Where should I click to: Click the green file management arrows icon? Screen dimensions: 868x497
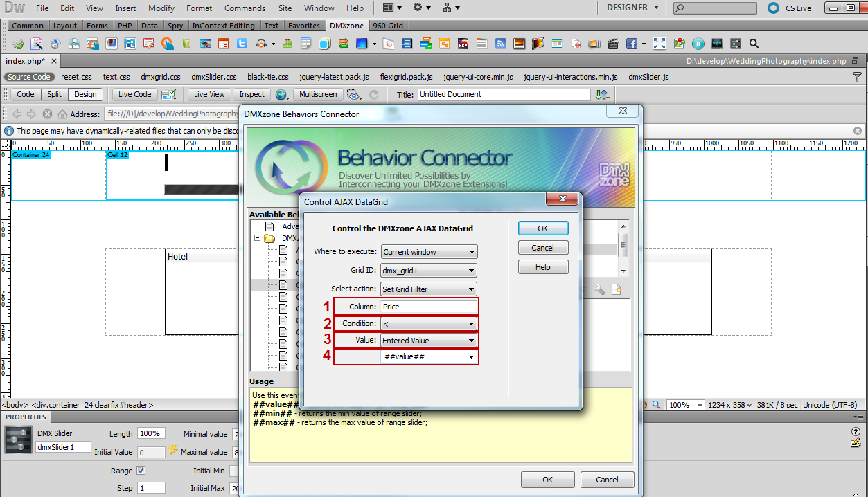602,94
